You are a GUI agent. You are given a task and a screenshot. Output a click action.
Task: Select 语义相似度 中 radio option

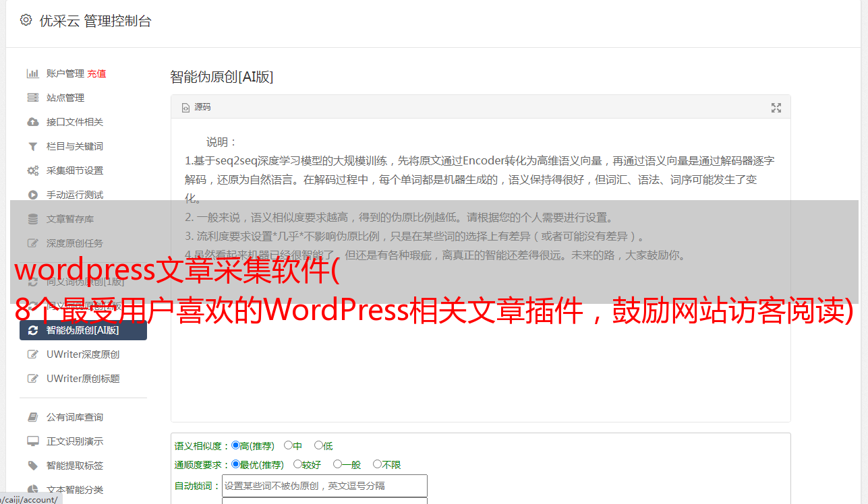click(x=289, y=445)
